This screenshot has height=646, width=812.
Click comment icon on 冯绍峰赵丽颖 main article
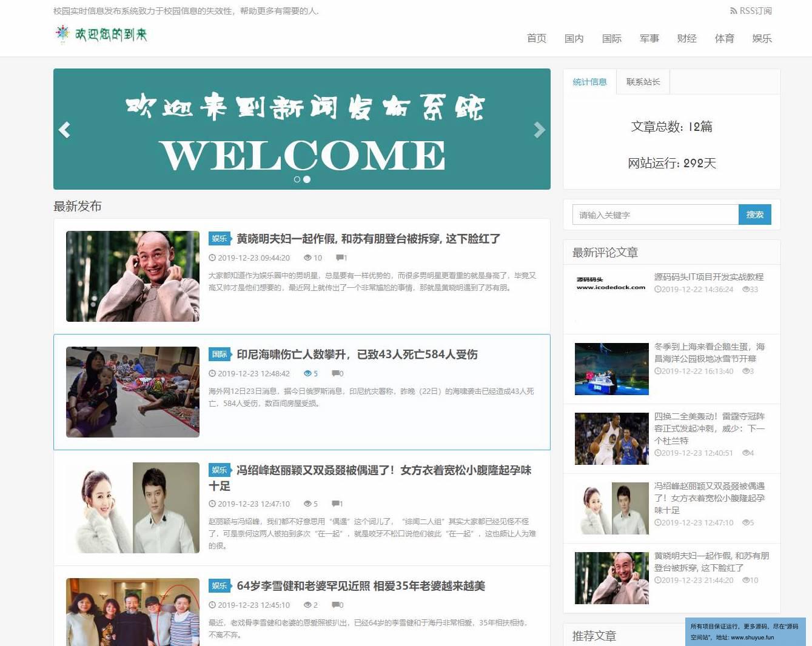click(335, 504)
